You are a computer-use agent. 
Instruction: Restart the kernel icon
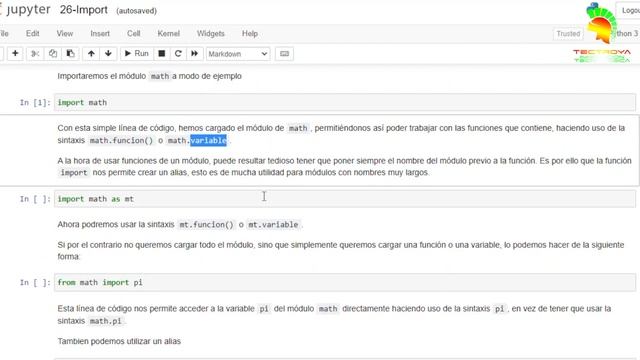[x=178, y=53]
